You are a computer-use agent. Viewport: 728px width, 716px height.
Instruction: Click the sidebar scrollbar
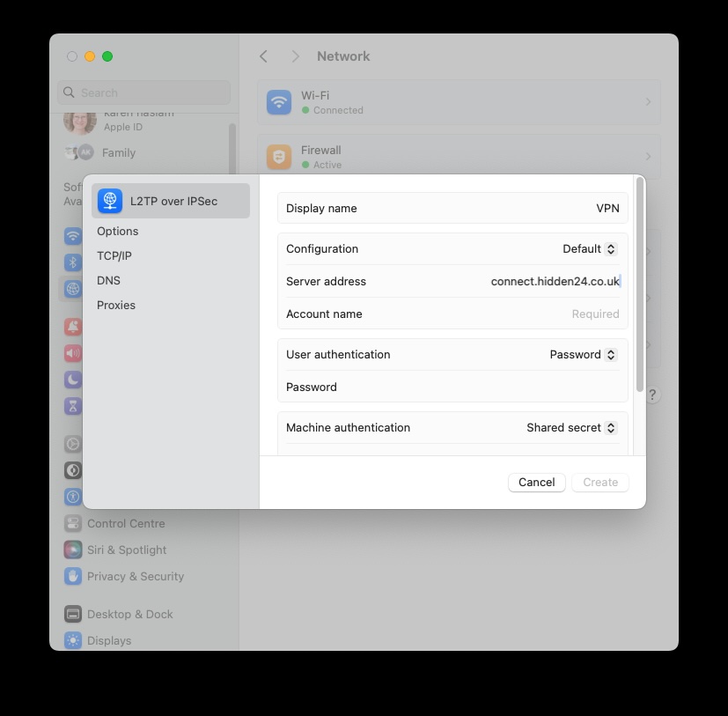[232, 149]
